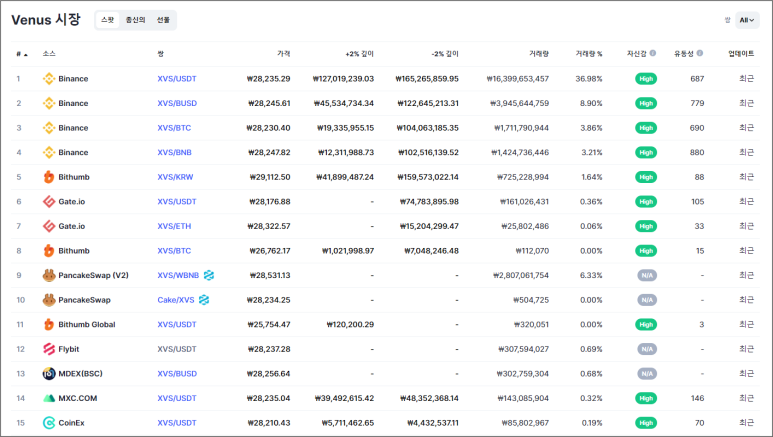Click the info icon beside 유동성 header
Screen dimensions: 773x437
tap(700, 53)
